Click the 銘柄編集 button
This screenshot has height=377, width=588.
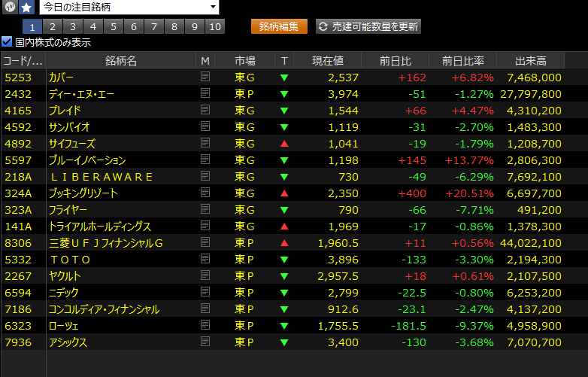279,26
